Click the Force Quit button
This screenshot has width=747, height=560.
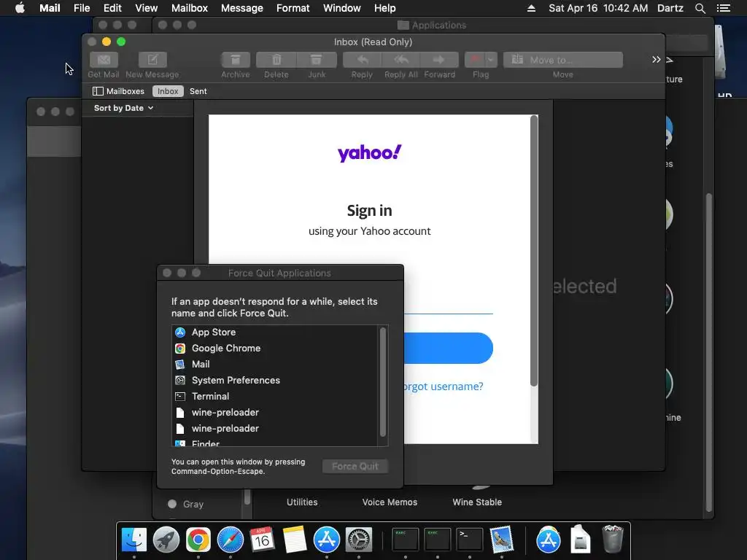click(x=355, y=467)
